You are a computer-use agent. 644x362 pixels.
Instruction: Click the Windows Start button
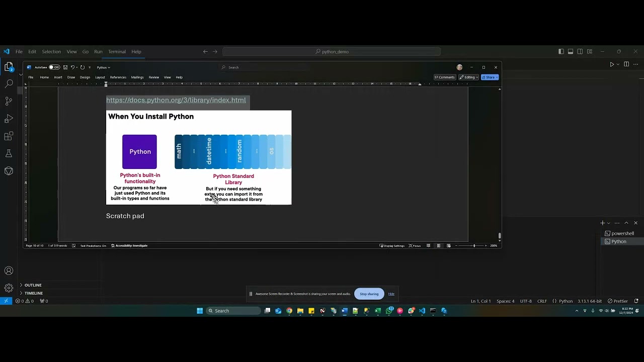pos(200,311)
